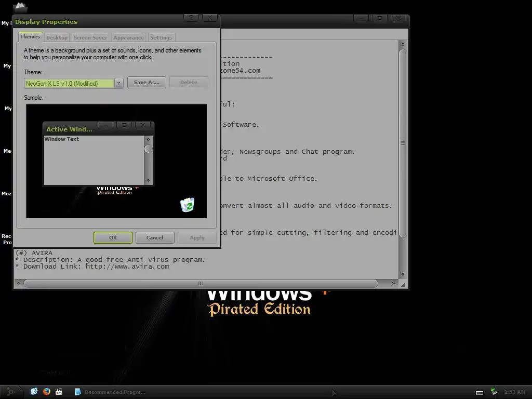The height and width of the screenshot is (399, 532).
Task: Maximize the background Notepad window
Action: tap(380, 18)
